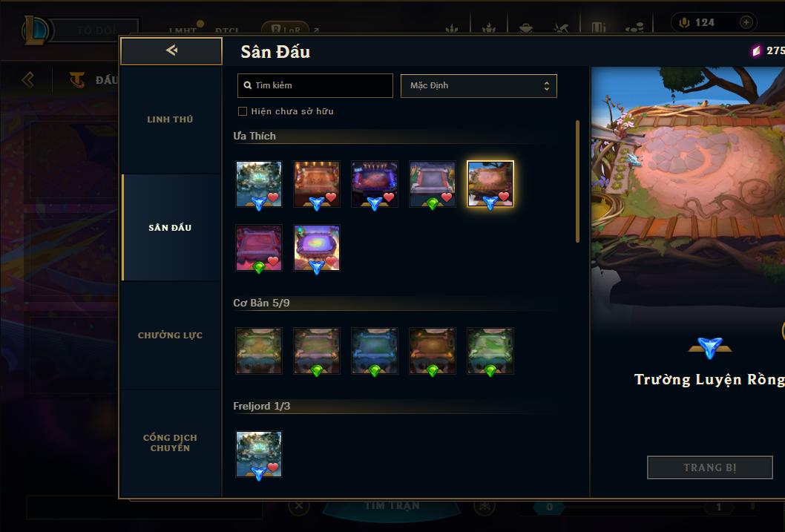The image size is (785, 532).
Task: Select the purple glowing arena thumbnail
Action: coord(316,248)
